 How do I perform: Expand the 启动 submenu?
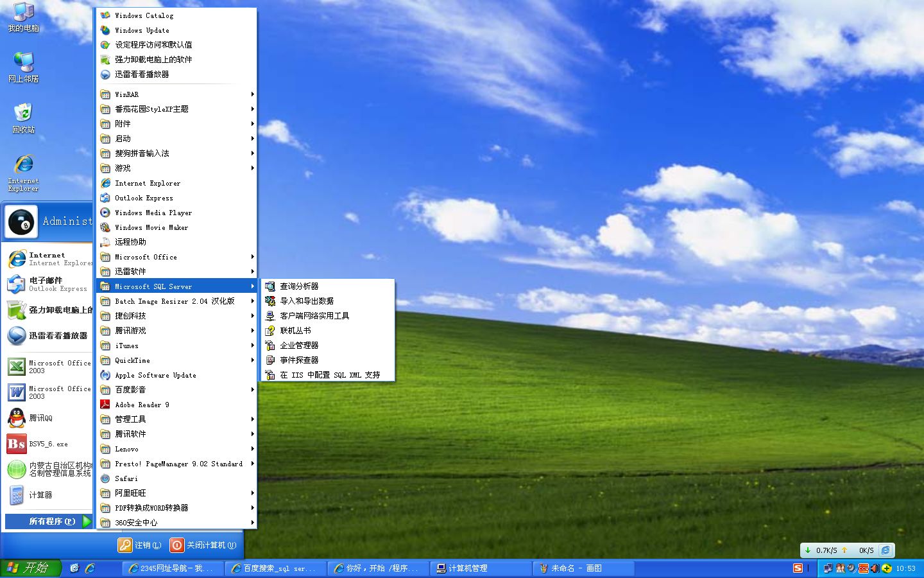click(176, 139)
